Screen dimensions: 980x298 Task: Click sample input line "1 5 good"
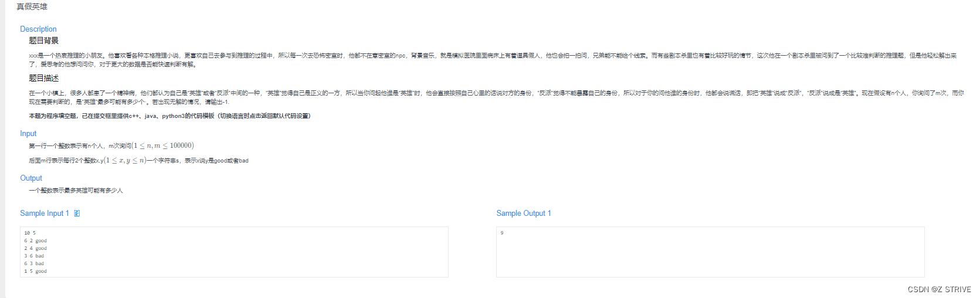[35, 271]
